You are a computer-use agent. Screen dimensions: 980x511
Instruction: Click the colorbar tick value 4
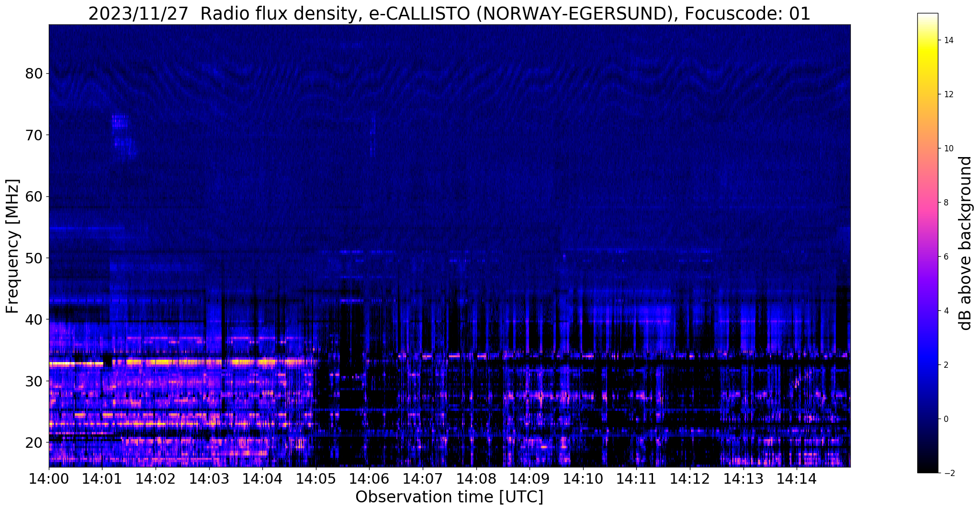[x=946, y=311]
